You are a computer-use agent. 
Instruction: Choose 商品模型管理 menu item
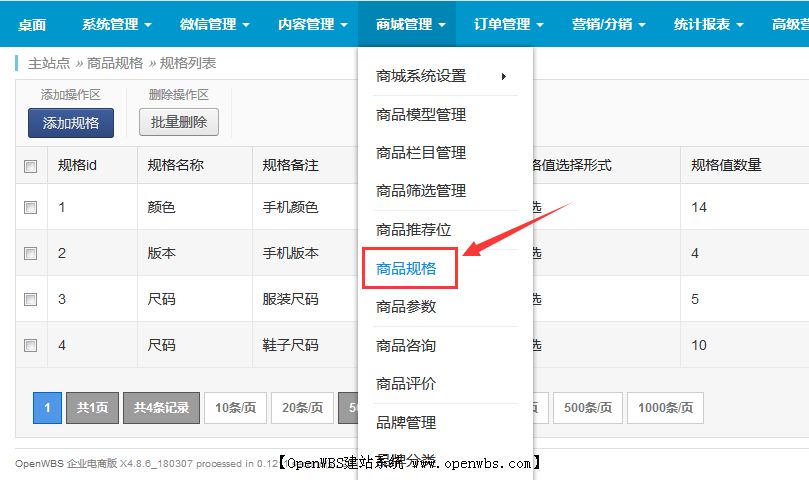click(421, 115)
